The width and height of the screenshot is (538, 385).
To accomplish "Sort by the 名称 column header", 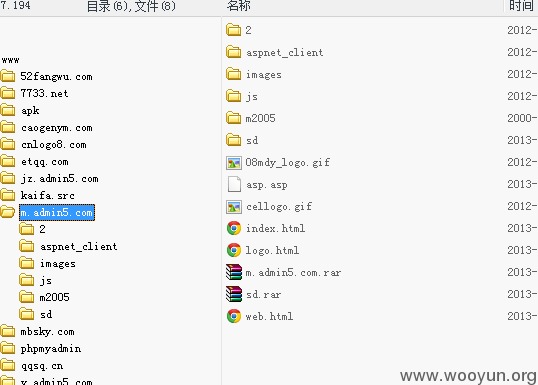I will coord(238,6).
